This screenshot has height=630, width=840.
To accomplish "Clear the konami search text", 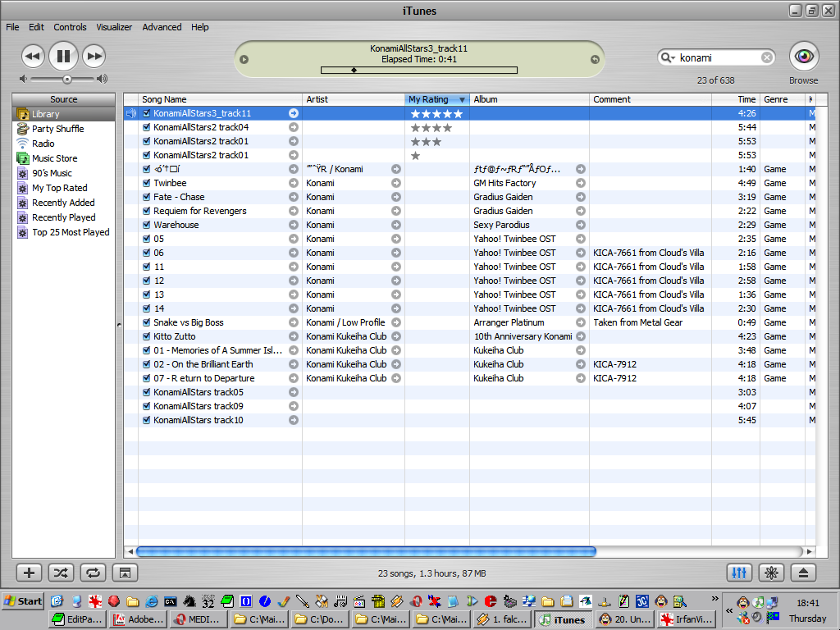I will pos(767,57).
